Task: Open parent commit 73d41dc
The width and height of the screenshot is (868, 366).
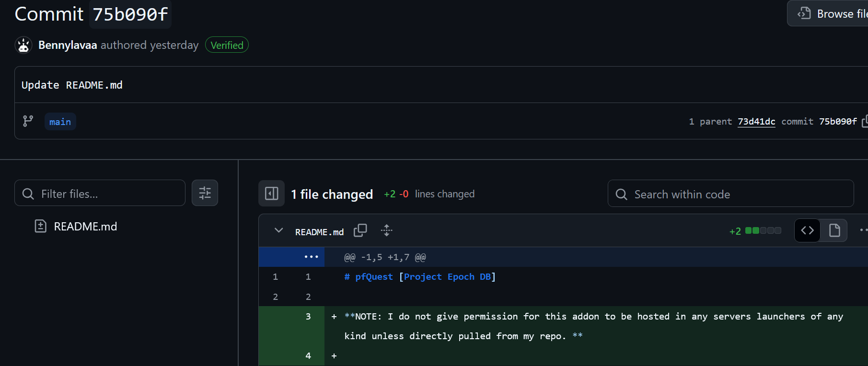Action: point(756,122)
